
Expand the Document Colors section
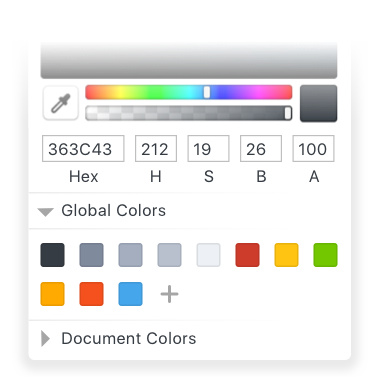pos(45,339)
